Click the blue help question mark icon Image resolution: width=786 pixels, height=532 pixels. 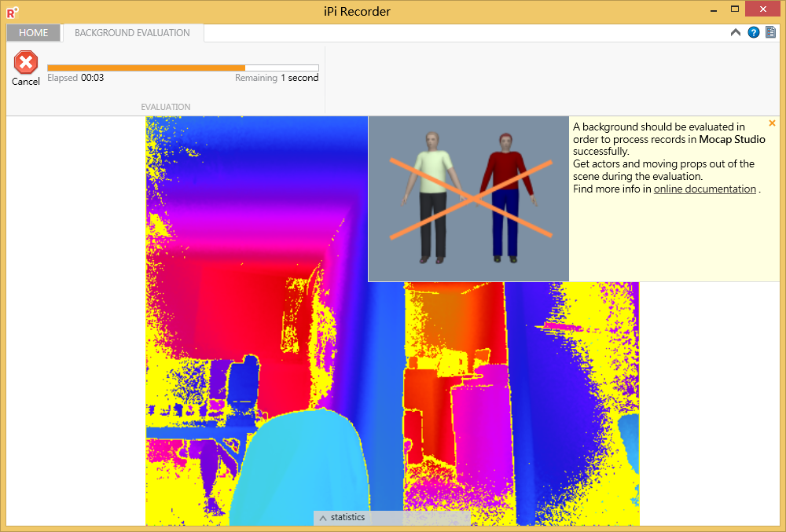pyautogui.click(x=754, y=32)
